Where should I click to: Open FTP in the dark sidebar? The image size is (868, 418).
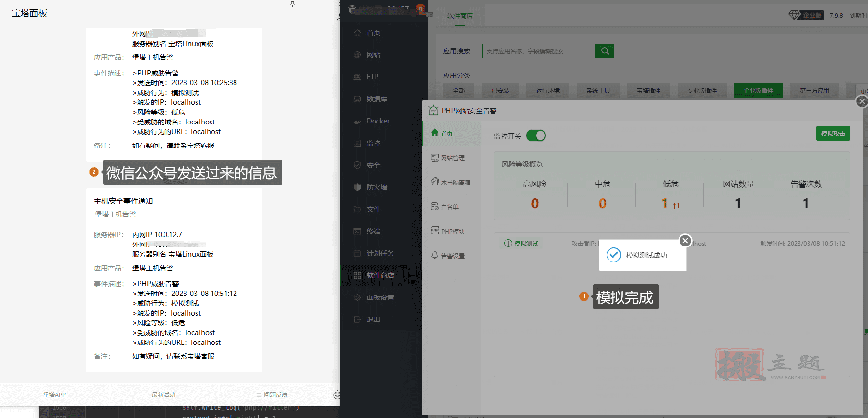373,77
